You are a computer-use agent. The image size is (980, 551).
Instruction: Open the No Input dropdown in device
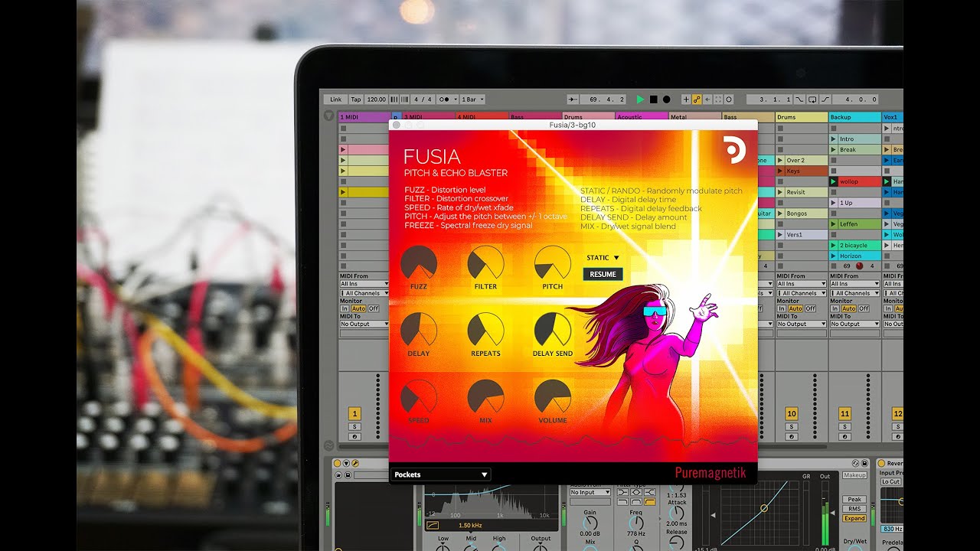[590, 493]
